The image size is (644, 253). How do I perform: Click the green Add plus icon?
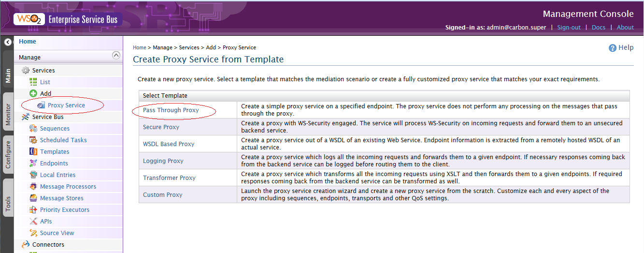pyautogui.click(x=33, y=93)
